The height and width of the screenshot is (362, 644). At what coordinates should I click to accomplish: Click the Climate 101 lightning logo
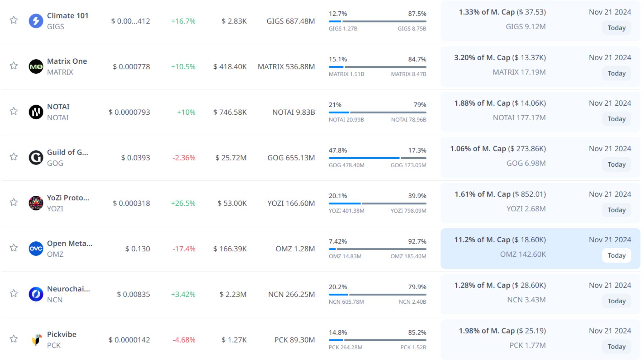[x=36, y=21]
